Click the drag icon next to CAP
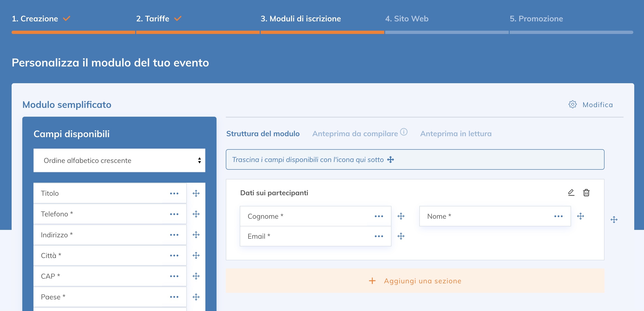644x311 pixels. pos(196,276)
